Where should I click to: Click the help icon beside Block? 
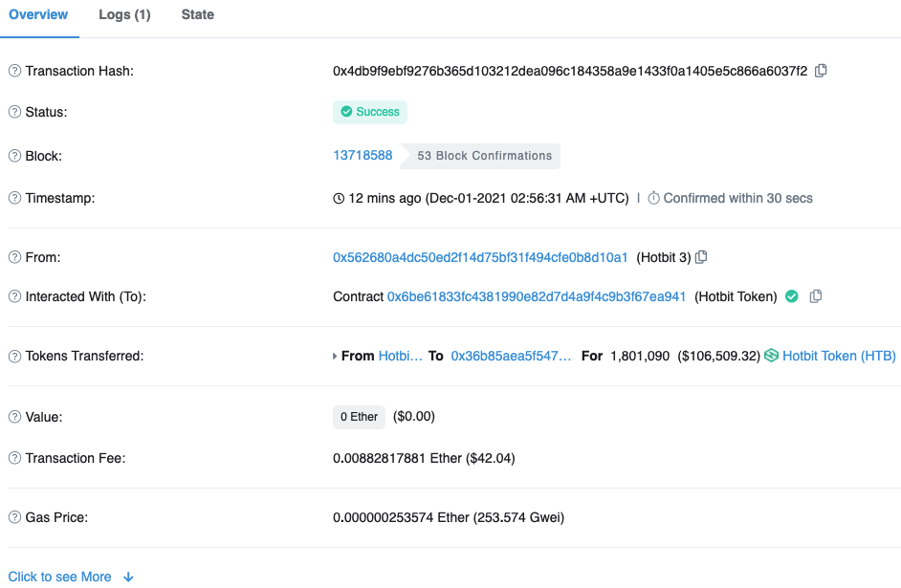coord(14,156)
